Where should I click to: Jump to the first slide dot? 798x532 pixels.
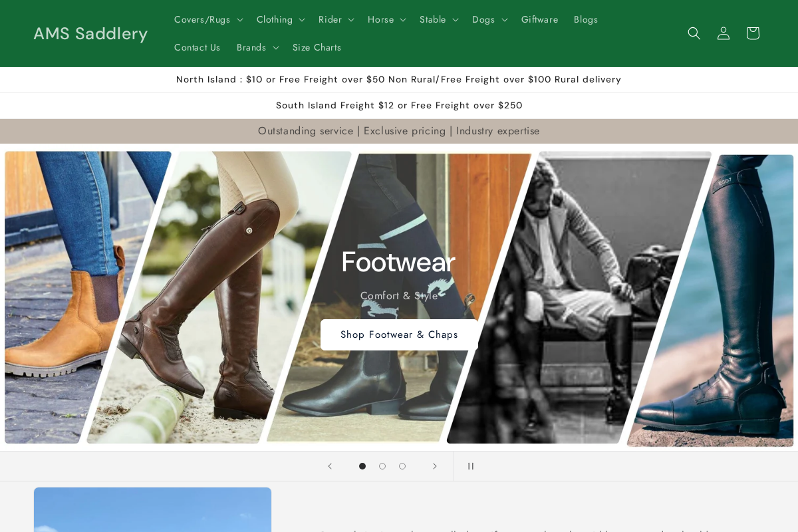coord(362,466)
